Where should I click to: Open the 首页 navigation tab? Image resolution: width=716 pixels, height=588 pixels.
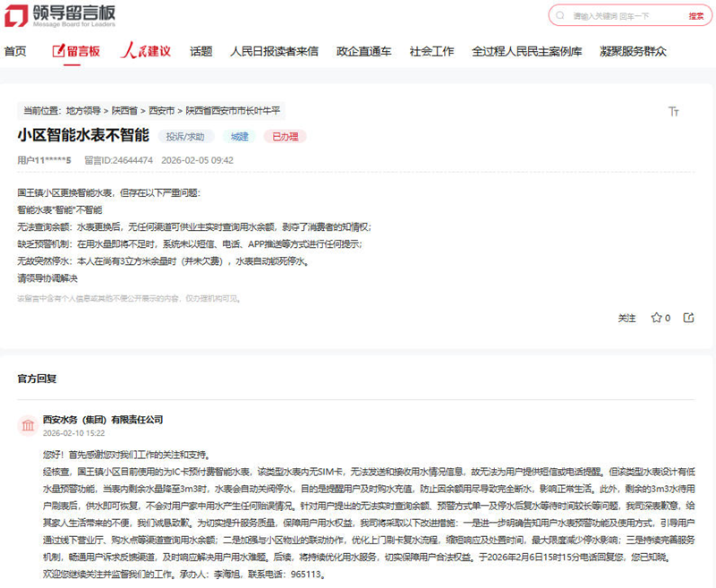pos(16,51)
